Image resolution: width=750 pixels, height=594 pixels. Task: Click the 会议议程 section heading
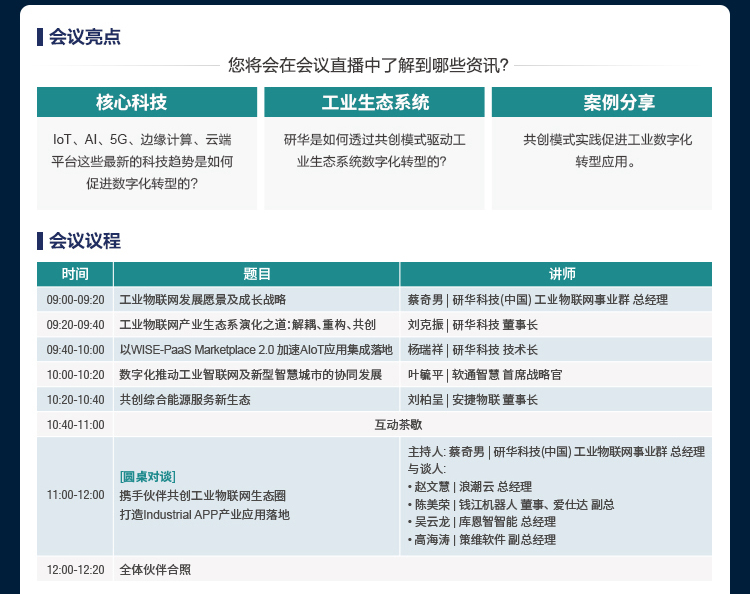point(84,240)
